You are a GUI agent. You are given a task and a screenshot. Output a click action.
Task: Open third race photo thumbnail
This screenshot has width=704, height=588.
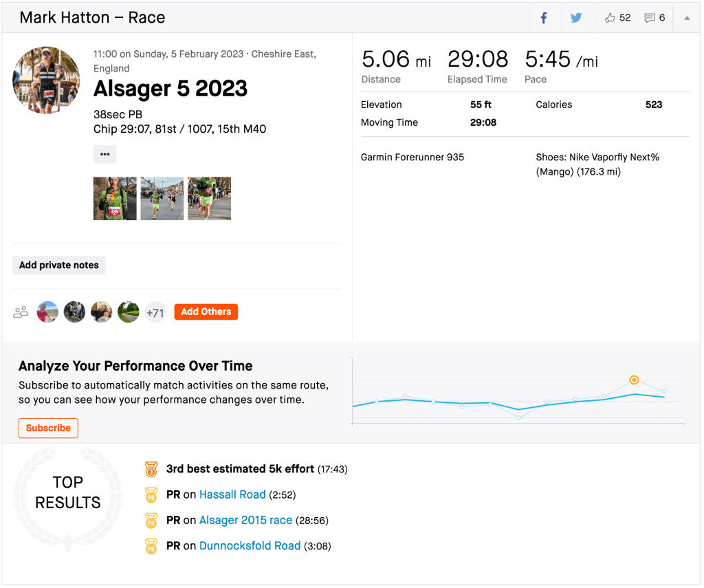click(x=209, y=198)
